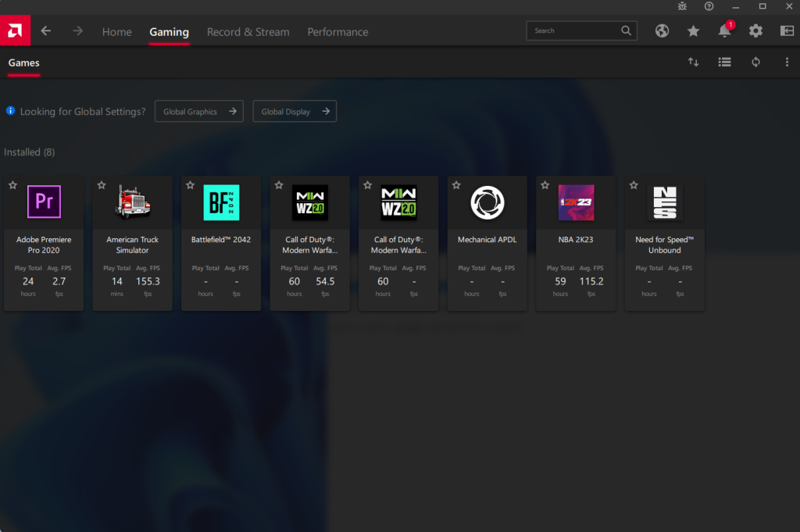The image size is (800, 532).
Task: Open the notifications bell
Action: (725, 30)
